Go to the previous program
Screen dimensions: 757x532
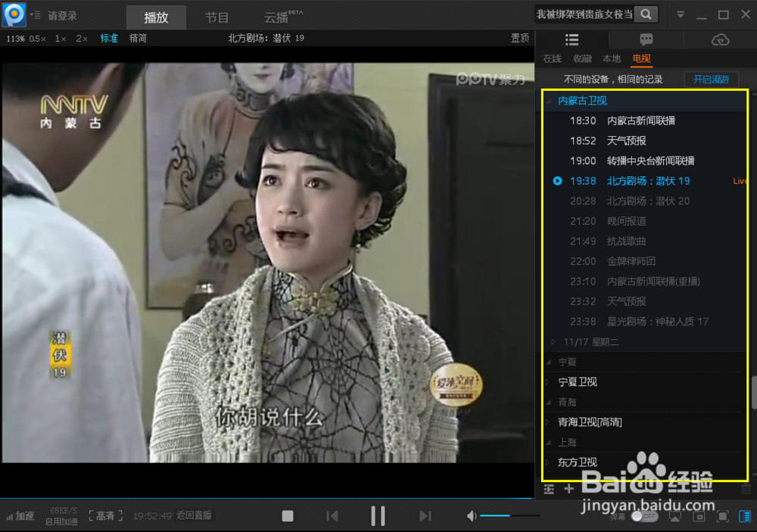click(332, 516)
